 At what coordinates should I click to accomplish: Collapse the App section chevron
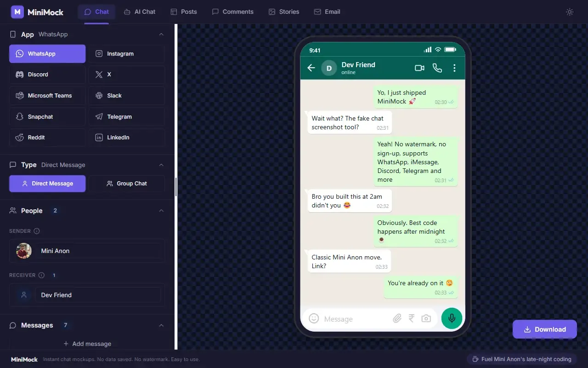click(x=161, y=34)
